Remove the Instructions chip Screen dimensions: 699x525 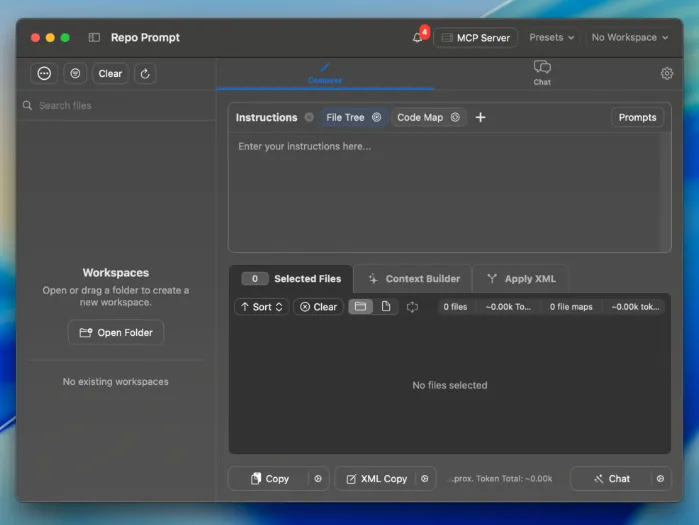point(309,117)
